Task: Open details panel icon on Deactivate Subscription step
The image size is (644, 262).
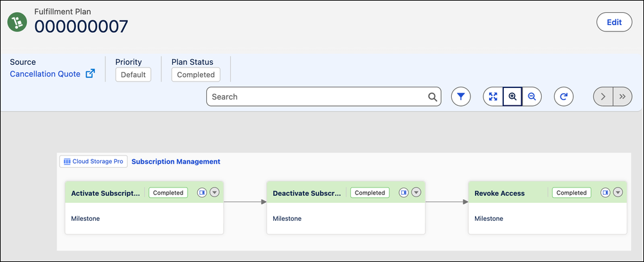Action: tap(404, 192)
